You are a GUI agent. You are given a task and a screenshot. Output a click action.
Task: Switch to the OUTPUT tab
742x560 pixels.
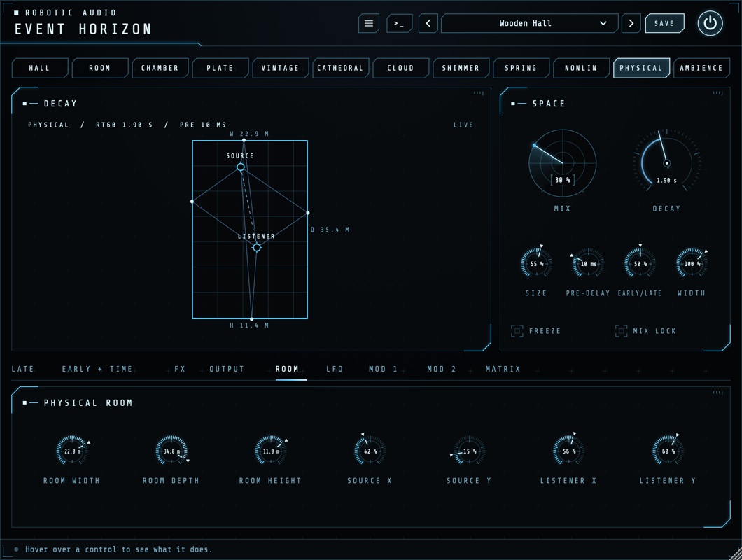point(227,369)
